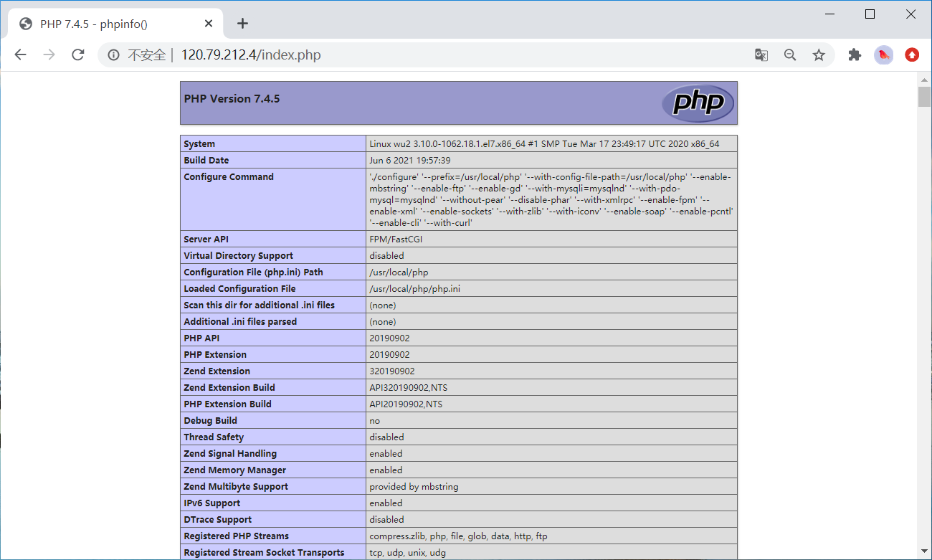The image size is (932, 560).
Task: Click the vertical scrollbar thumb
Action: click(924, 96)
